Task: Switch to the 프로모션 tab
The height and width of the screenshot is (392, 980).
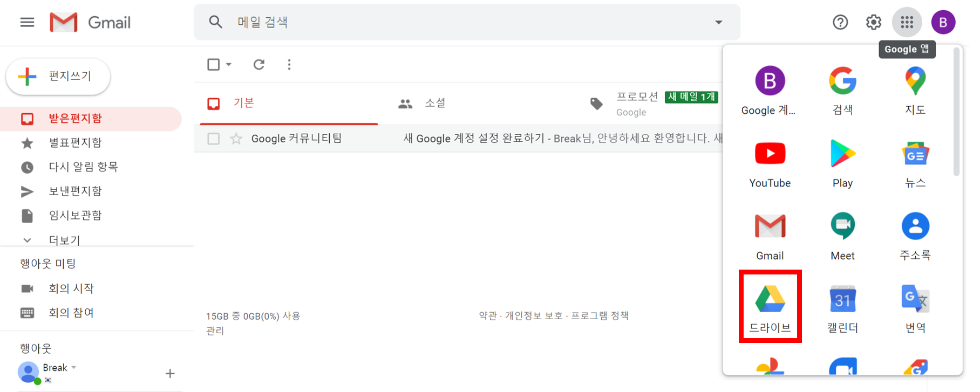Action: pyautogui.click(x=653, y=104)
